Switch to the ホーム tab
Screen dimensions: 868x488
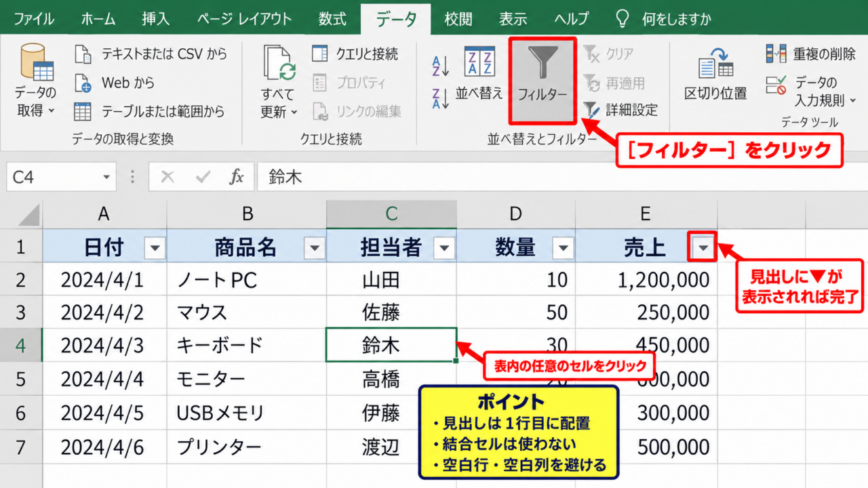(98, 18)
